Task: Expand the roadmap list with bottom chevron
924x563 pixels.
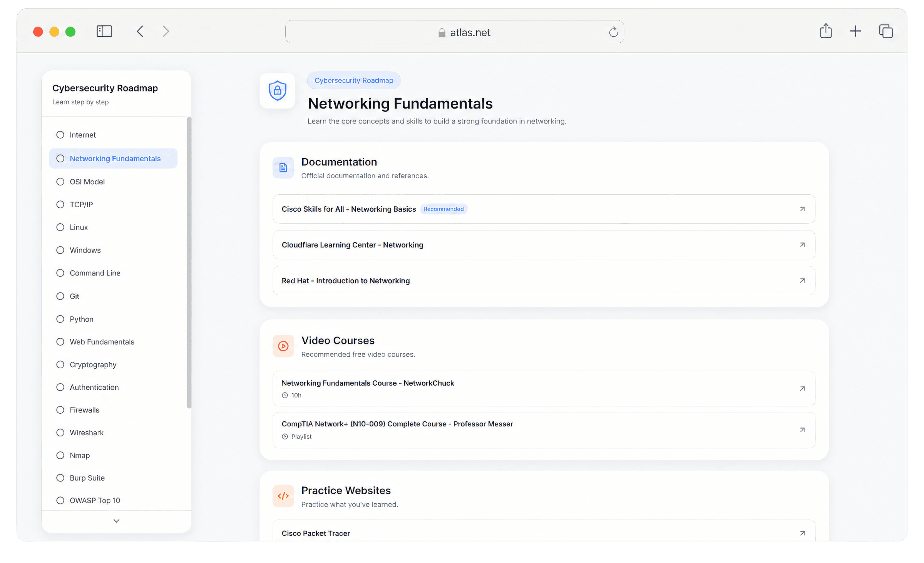Action: point(116,521)
